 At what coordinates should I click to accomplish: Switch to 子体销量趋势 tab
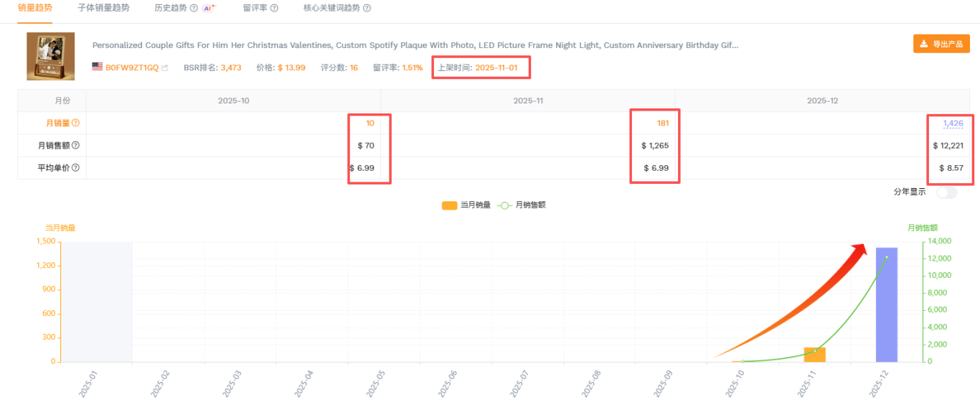103,8
